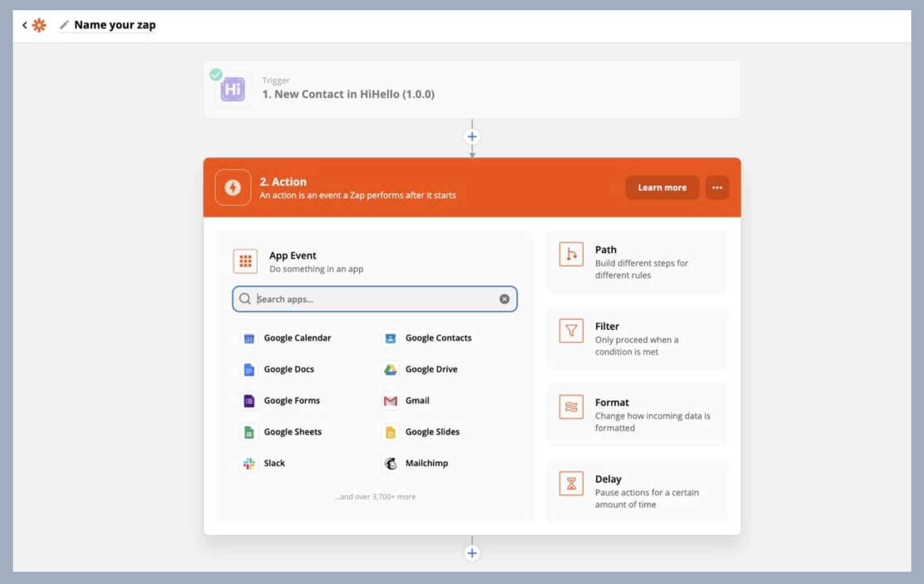Open trigger step New Contact in HiHello
This screenshot has width=924, height=584.
472,90
